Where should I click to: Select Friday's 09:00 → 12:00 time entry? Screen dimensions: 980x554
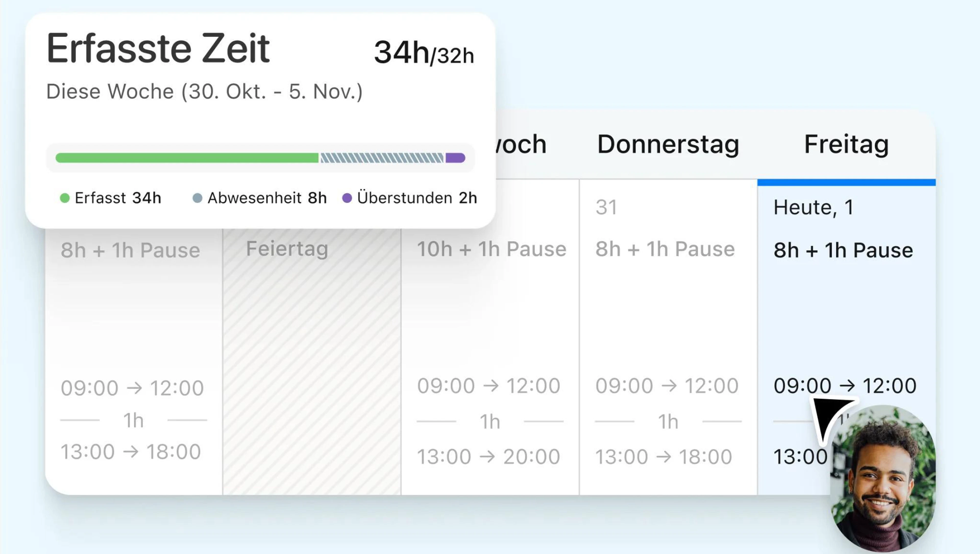click(x=844, y=385)
